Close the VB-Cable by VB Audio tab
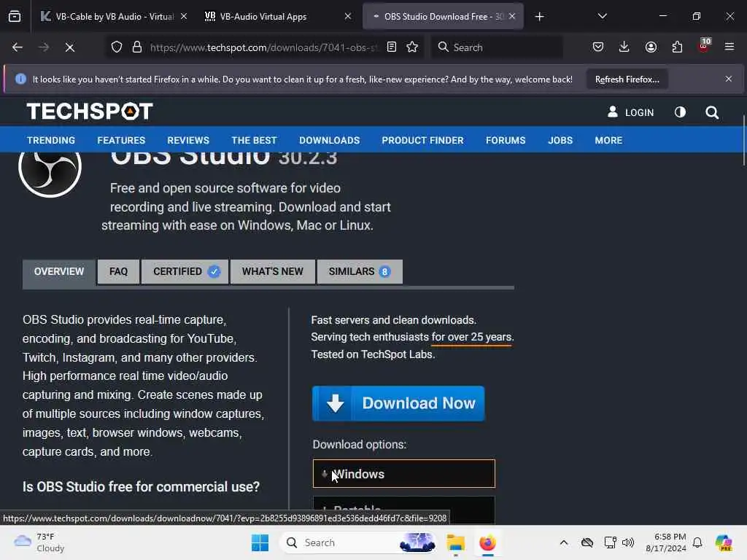The height and width of the screenshot is (560, 747). pyautogui.click(x=184, y=16)
